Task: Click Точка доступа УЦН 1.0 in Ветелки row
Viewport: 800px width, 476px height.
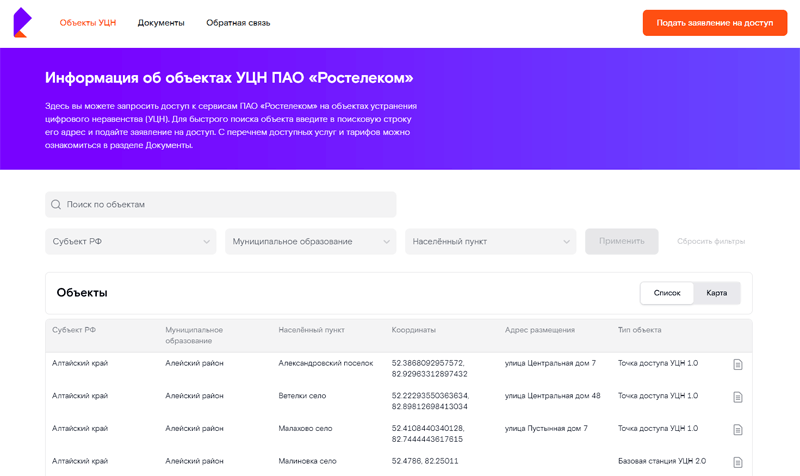Action: 658,396
